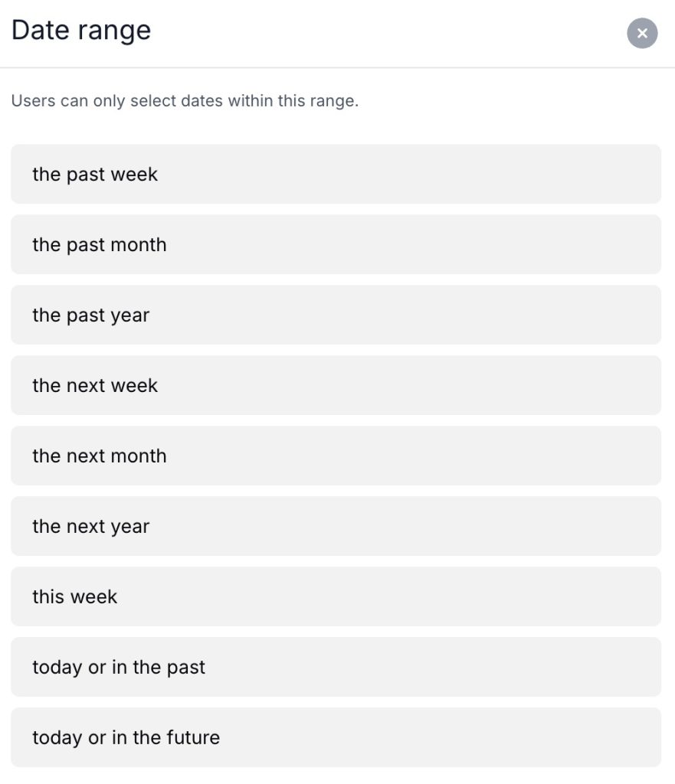The height and width of the screenshot is (784, 675).
Task: Pick "the past year" range option
Action: click(336, 315)
